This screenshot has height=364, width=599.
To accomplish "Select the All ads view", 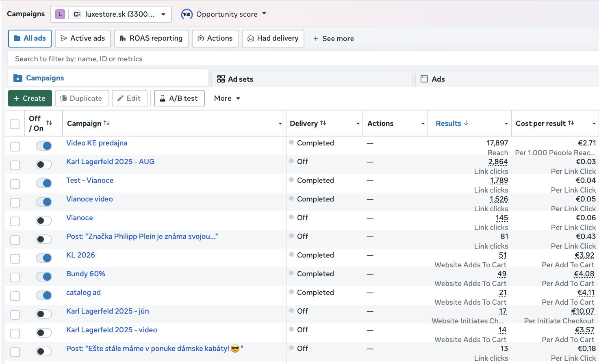I will coord(30,38).
